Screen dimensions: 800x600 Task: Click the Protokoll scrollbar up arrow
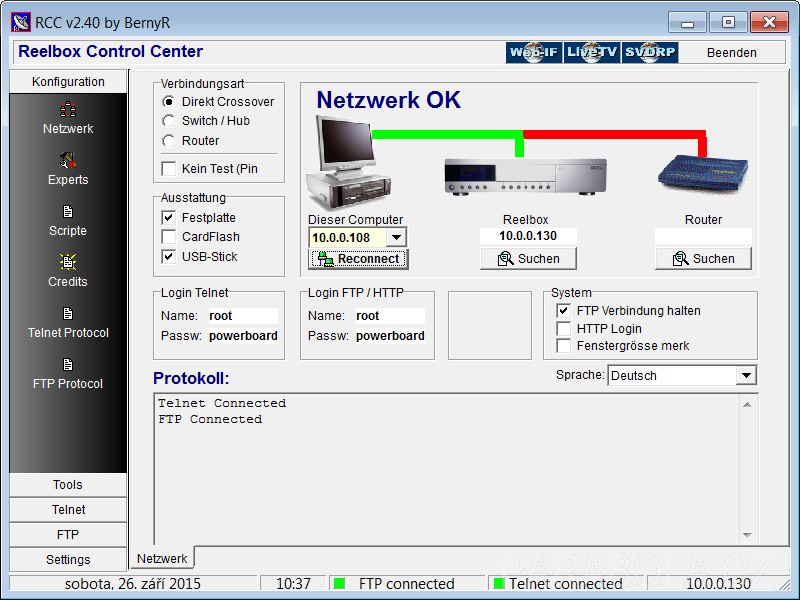pos(747,404)
